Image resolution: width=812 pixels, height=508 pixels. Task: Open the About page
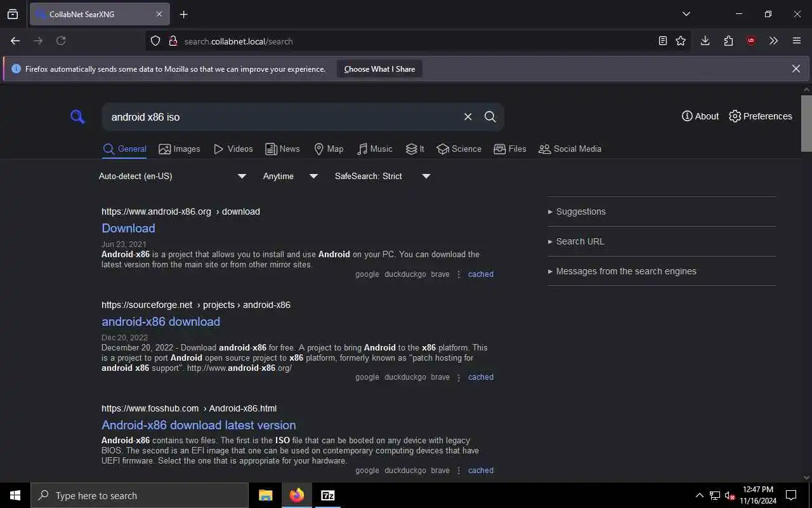tap(700, 116)
